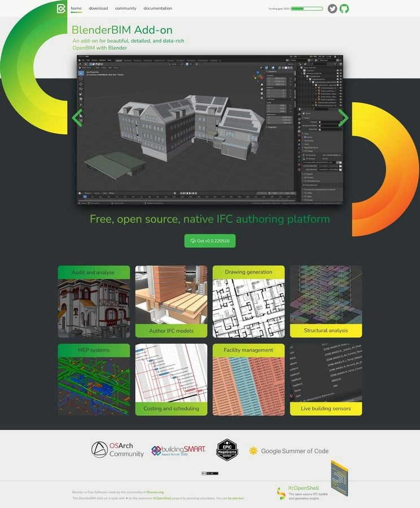
Task: Click the Google Summer of Code logo
Action: click(x=289, y=450)
